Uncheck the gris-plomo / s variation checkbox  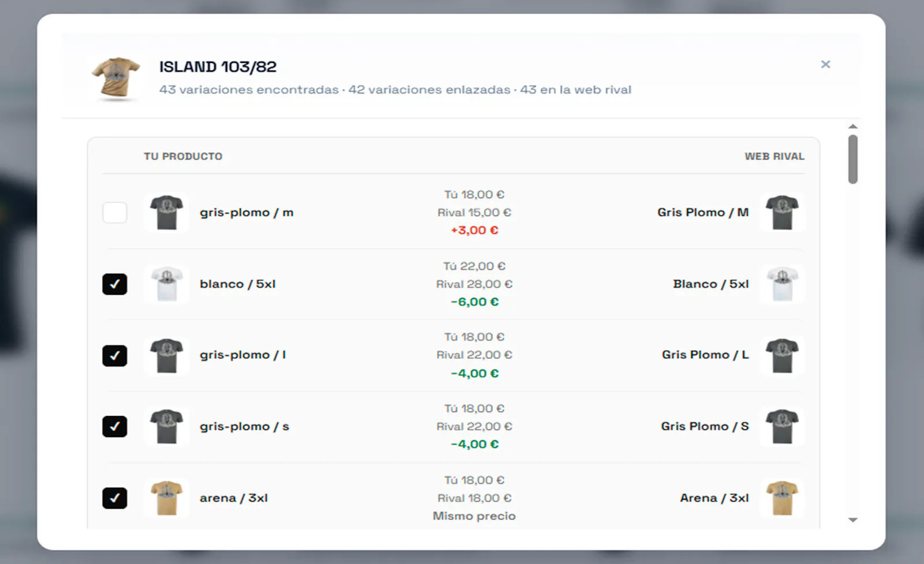115,426
